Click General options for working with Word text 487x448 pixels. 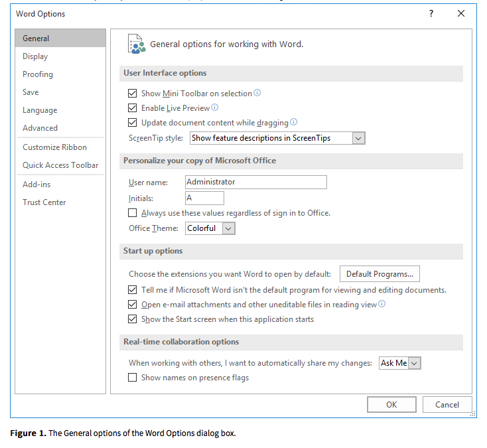click(226, 44)
